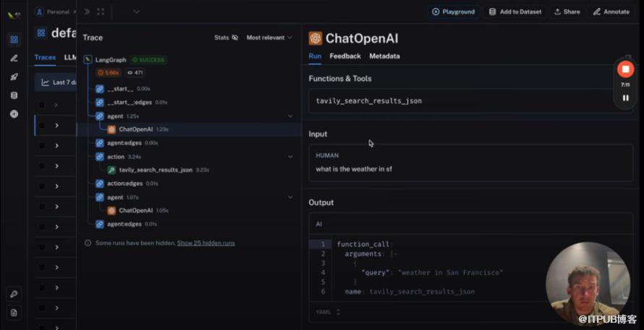Stop the screen recording with red button
644x330 pixels.
(625, 69)
